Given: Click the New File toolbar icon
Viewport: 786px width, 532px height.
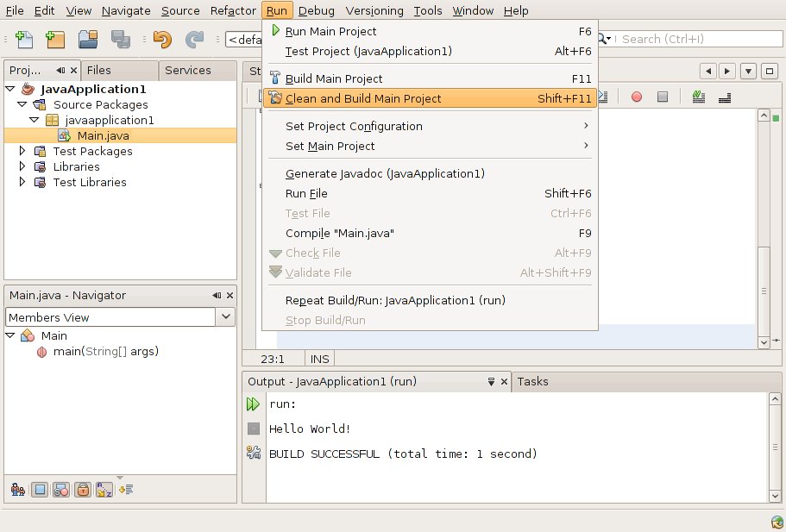Looking at the screenshot, I should [x=24, y=39].
